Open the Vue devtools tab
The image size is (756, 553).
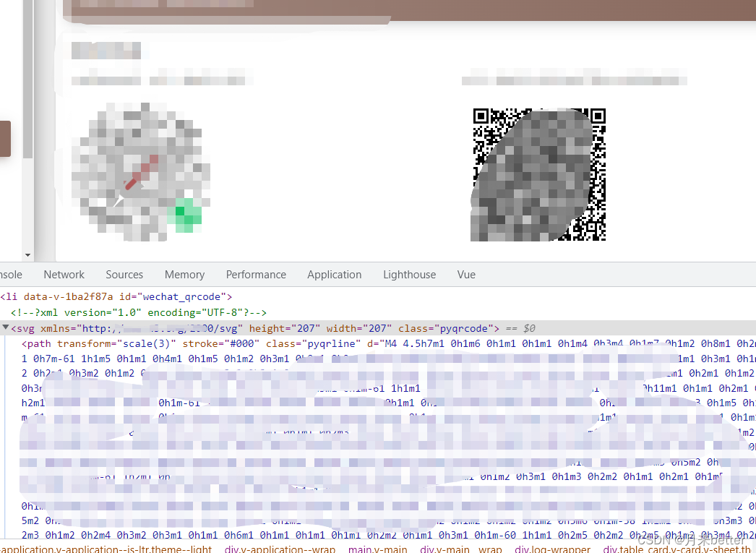click(x=466, y=274)
